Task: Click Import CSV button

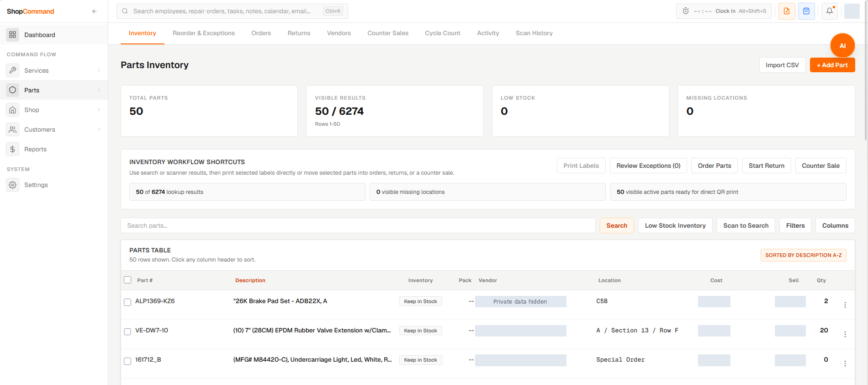Action: click(782, 65)
